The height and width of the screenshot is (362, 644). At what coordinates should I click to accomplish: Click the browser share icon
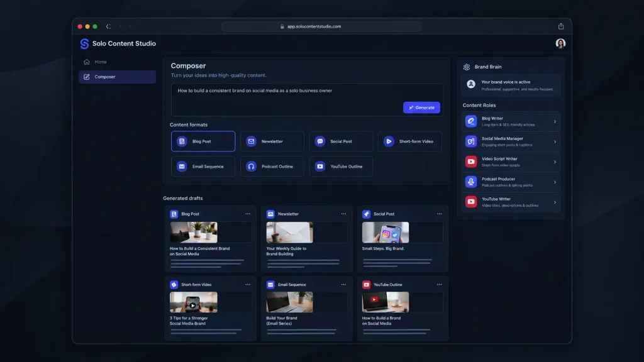(560, 26)
